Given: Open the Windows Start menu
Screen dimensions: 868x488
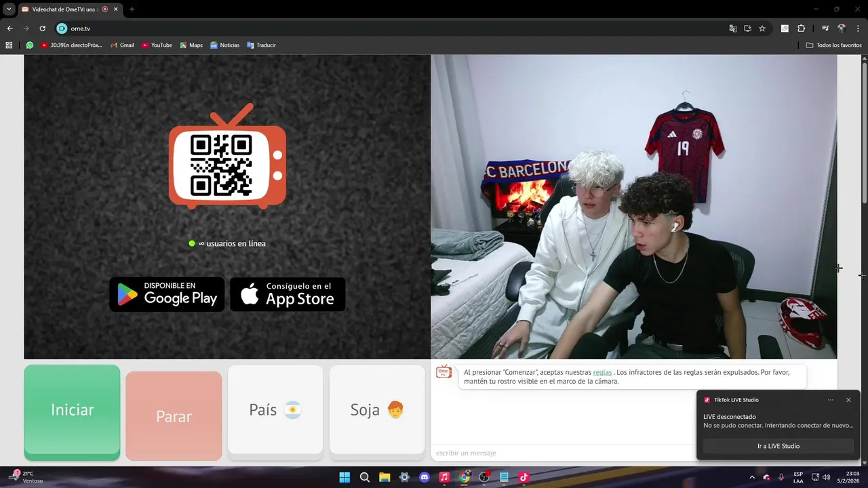Looking at the screenshot, I should [344, 477].
